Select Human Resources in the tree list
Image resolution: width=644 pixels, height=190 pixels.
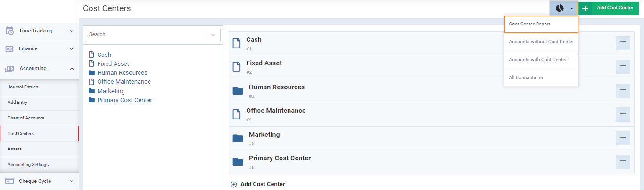tap(122, 73)
